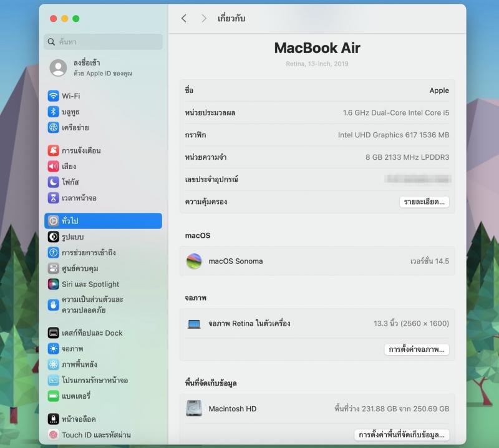The height and width of the screenshot is (448, 499).
Task: Open Focus (โฟกัส) moon icon
Action: (x=54, y=182)
